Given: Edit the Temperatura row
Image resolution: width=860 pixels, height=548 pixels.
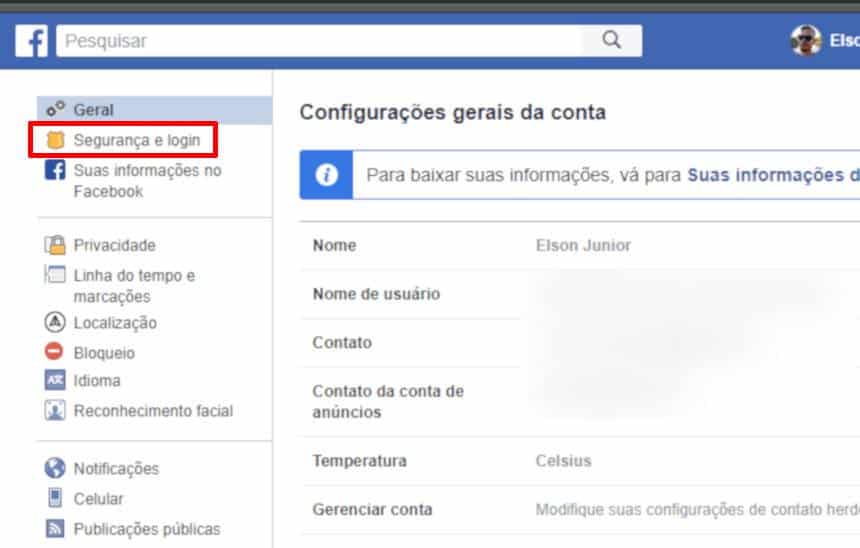Looking at the screenshot, I should click(580, 461).
